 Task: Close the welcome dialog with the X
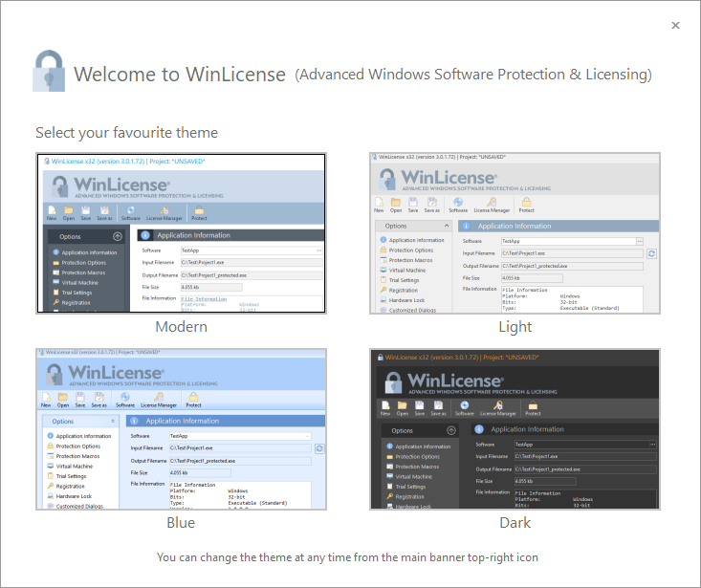coord(675,26)
